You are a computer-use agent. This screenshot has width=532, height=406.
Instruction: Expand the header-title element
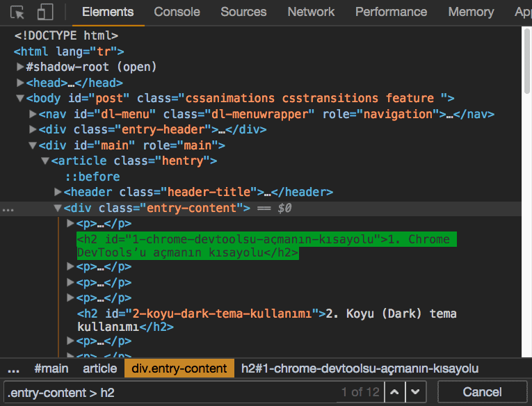58,192
